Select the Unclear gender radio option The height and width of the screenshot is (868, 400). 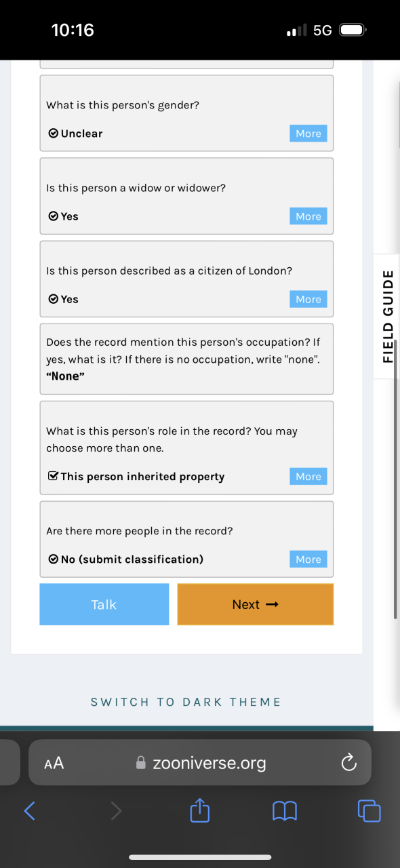(75, 134)
